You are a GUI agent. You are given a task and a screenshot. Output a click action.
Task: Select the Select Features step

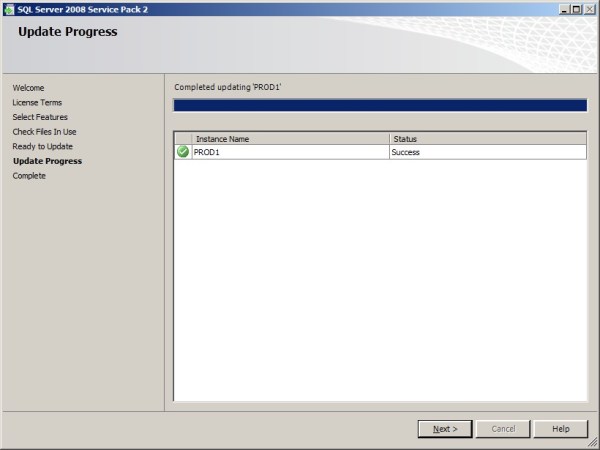[40, 117]
